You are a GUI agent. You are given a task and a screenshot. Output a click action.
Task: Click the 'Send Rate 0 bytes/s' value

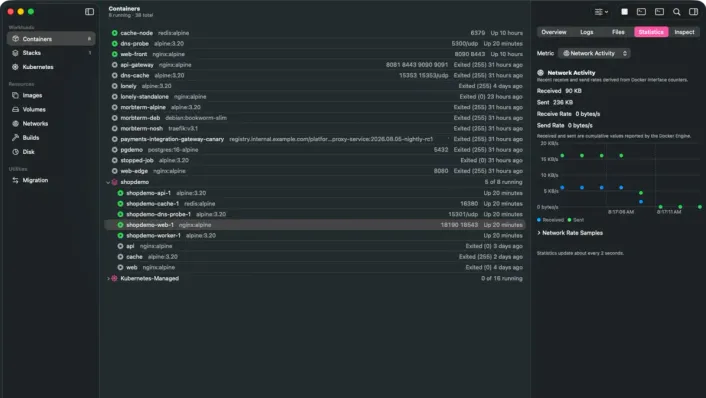pyautogui.click(x=565, y=126)
